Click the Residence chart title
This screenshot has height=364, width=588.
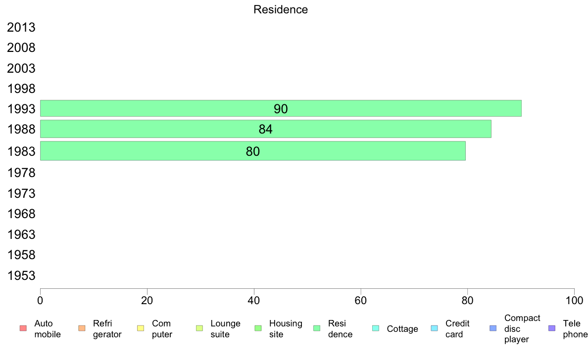(281, 9)
